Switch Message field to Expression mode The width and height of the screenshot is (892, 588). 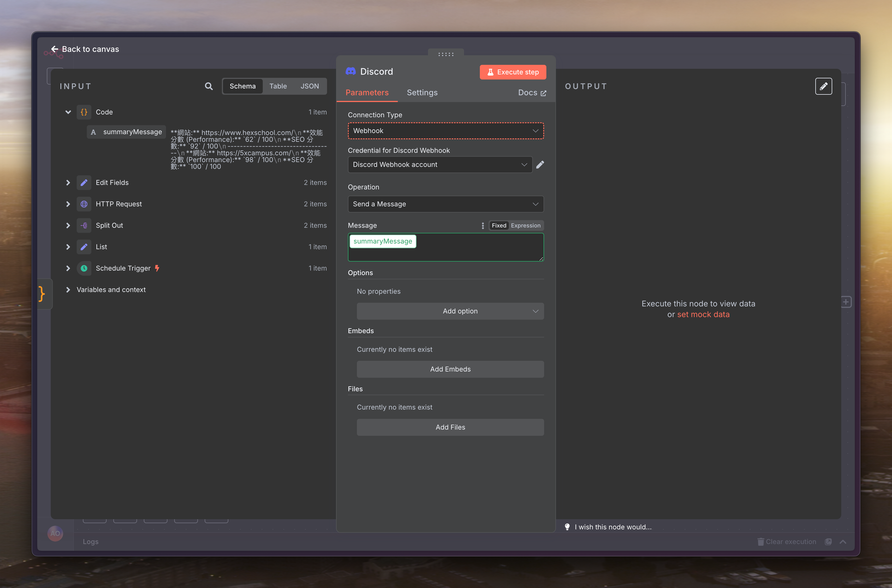pos(525,226)
